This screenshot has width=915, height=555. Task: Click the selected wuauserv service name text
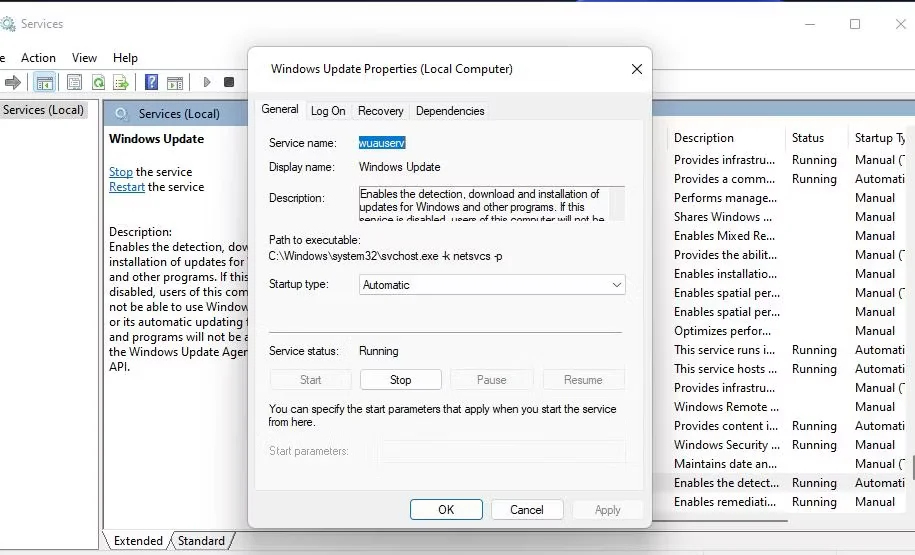[382, 143]
